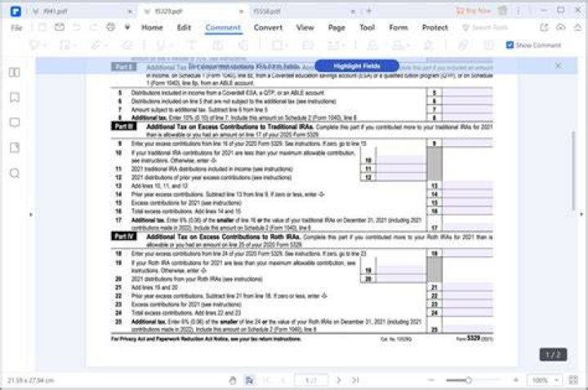Click the Search Tools box
The image size is (588, 390).
[x=485, y=28]
